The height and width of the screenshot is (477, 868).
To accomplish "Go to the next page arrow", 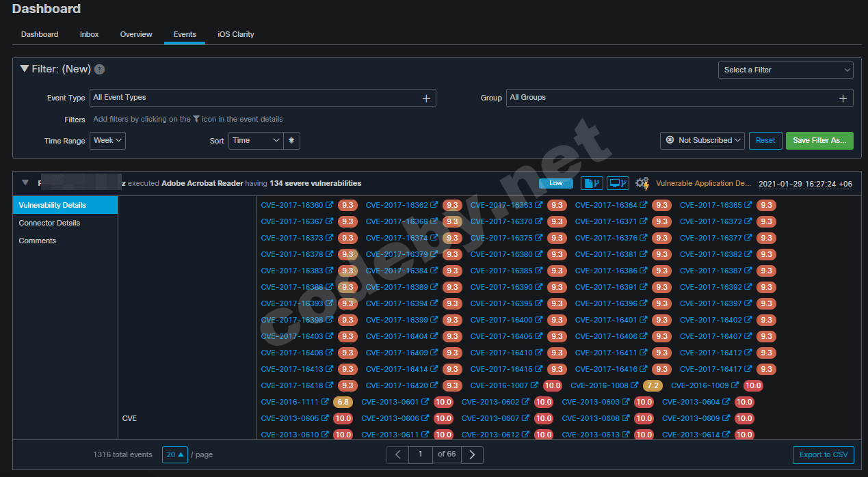I will [x=472, y=454].
